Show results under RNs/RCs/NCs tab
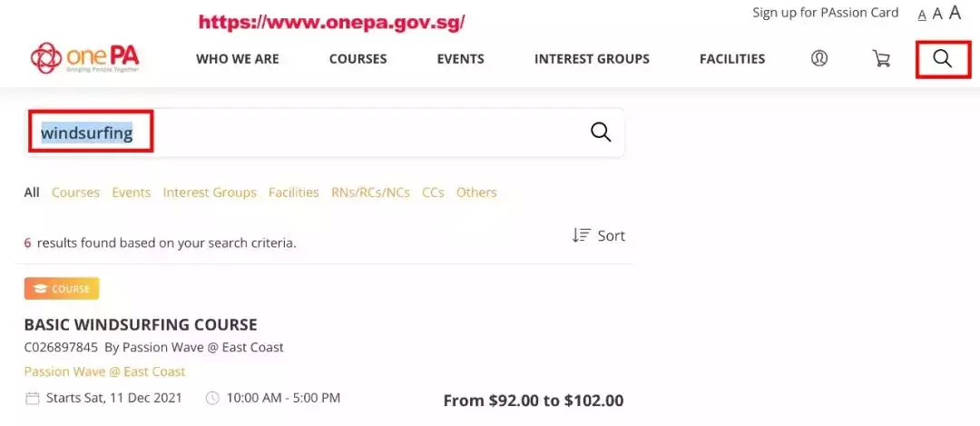This screenshot has width=980, height=426. 370,193
